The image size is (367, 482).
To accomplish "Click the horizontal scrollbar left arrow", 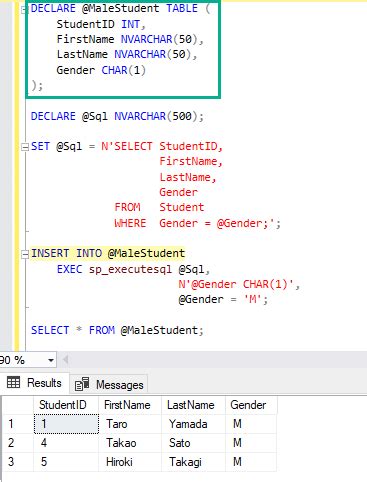I will [x=65, y=359].
